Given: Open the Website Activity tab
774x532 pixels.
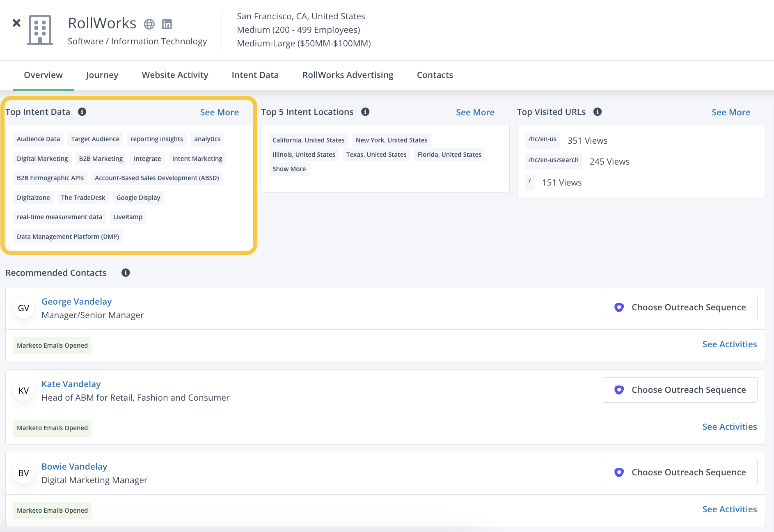Looking at the screenshot, I should coord(175,75).
